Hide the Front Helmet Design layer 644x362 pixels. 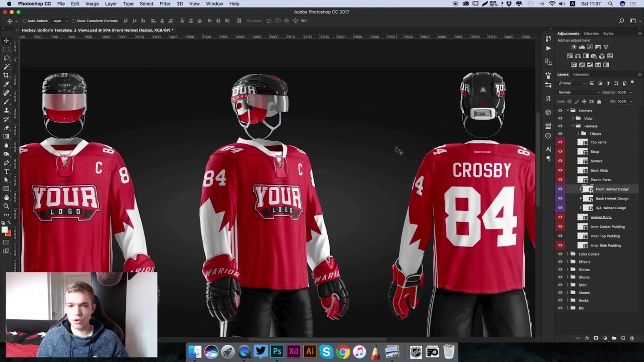(560, 189)
